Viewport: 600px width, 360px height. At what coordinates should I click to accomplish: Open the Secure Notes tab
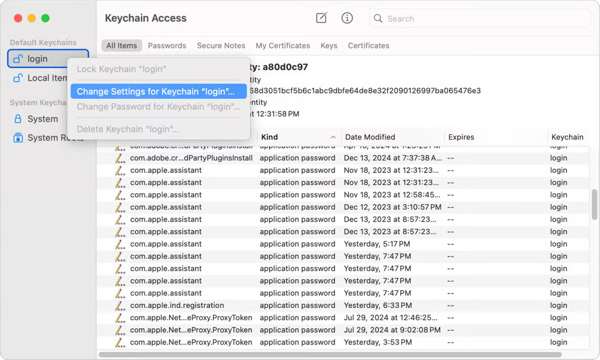tap(221, 46)
